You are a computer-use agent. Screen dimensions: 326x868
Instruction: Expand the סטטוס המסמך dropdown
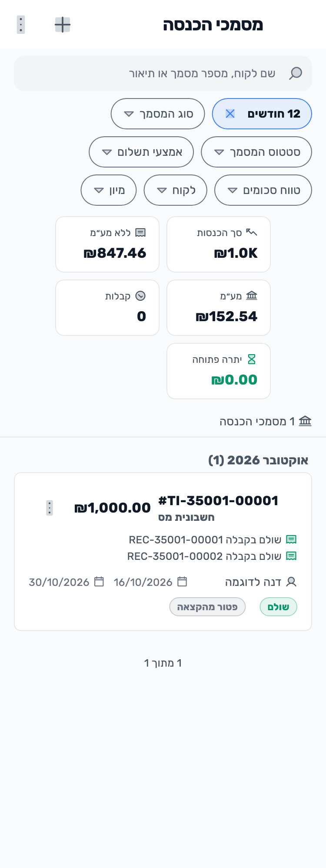point(256,152)
